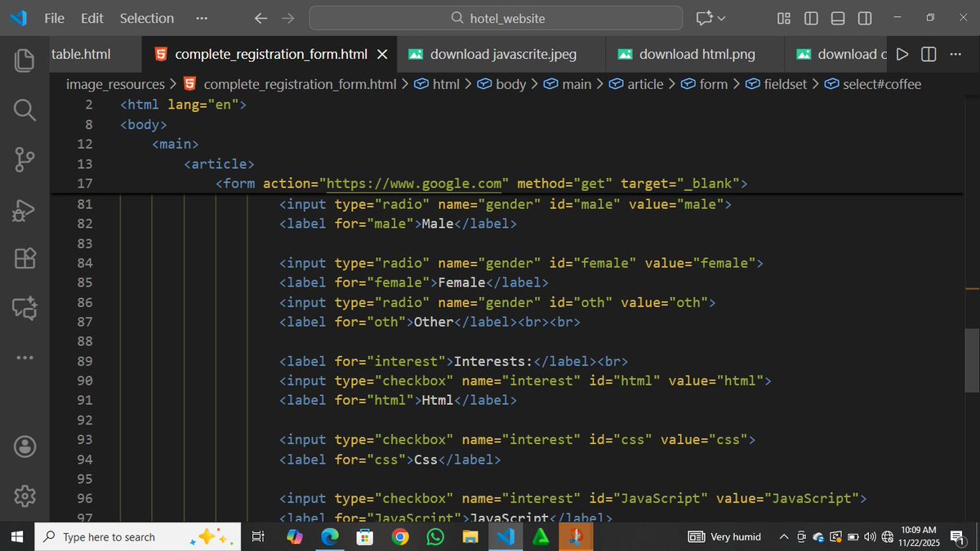Expand the article breadcrumb

tap(636, 84)
